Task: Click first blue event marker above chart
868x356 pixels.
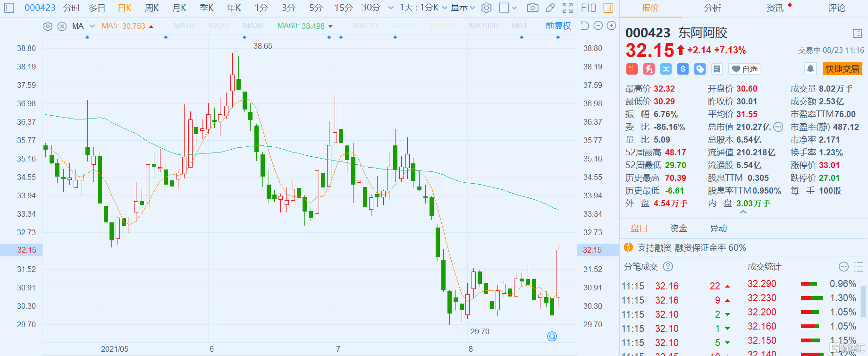Action: (x=87, y=37)
